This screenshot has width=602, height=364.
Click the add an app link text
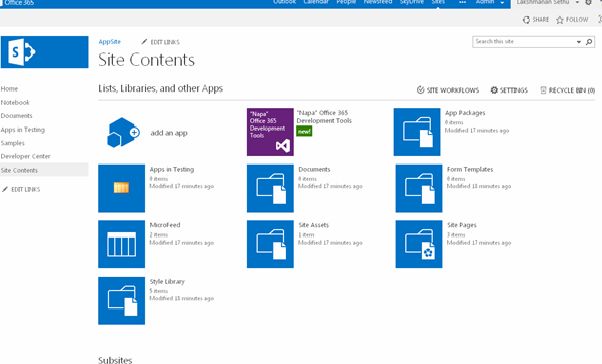[169, 133]
